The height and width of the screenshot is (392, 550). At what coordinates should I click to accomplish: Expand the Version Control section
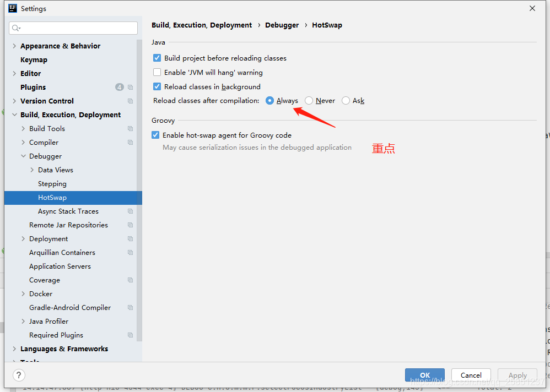point(14,101)
